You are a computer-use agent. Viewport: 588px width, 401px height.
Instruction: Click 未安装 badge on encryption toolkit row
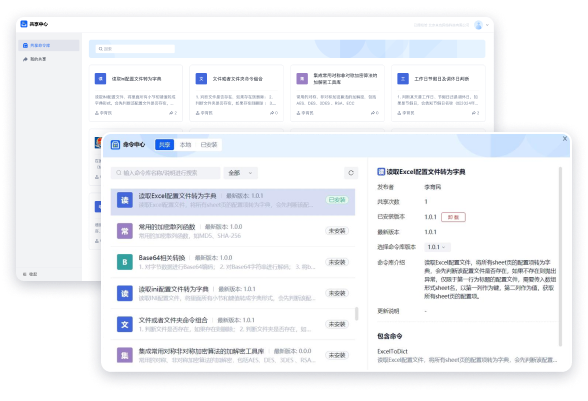(337, 355)
